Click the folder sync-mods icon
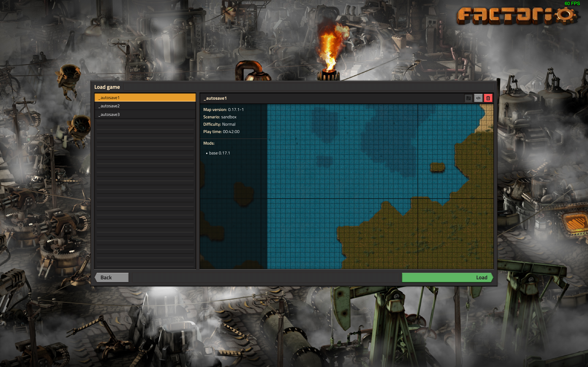Viewport: 588px width, 367px height. [468, 98]
